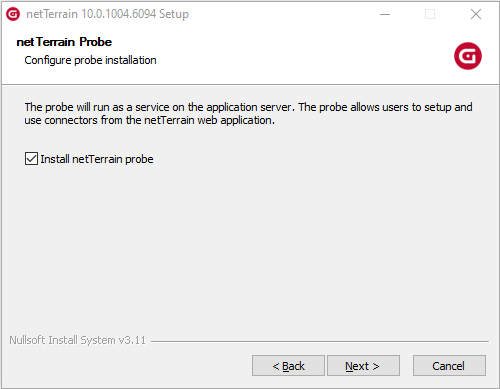Image resolution: width=500 pixels, height=389 pixels.
Task: Click the greyed-out maximize window button
Action: pos(430,14)
